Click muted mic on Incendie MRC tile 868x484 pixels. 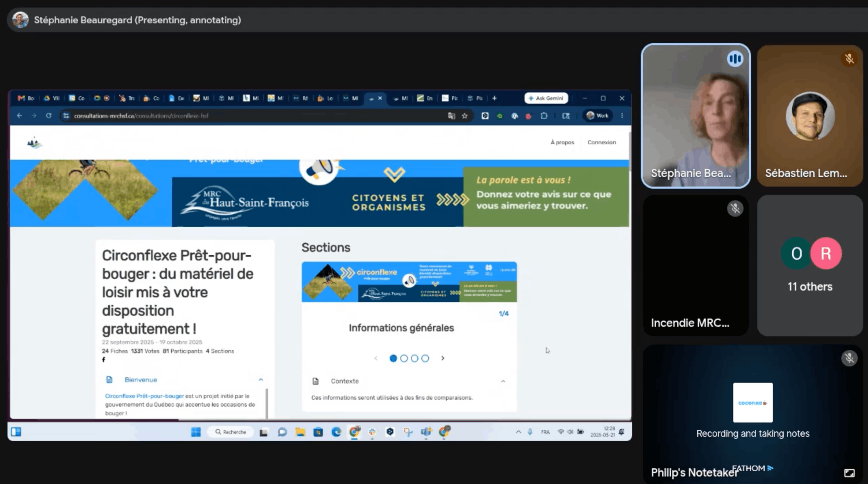click(735, 208)
